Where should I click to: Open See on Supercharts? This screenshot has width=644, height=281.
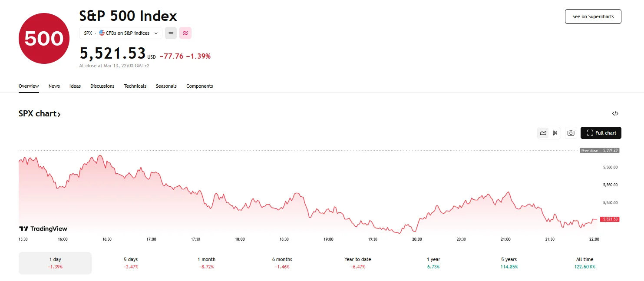593,16
